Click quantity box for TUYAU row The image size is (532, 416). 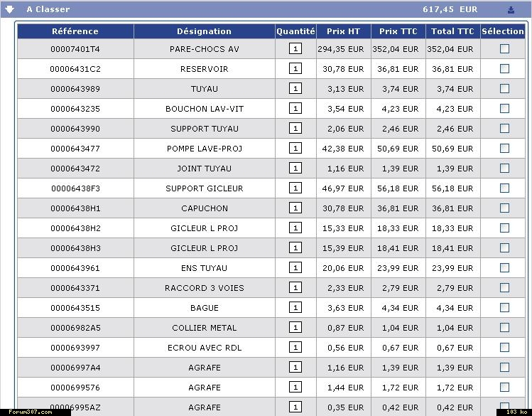pos(295,89)
